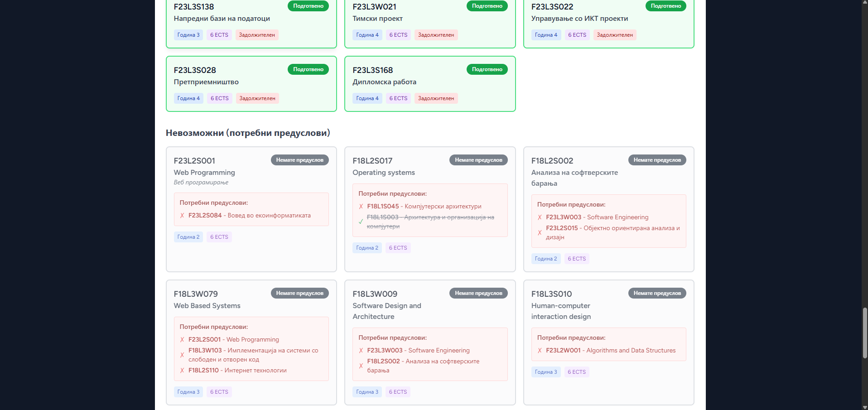Click green checkmark beside struck-through F18L1S003 prerequisite
Image resolution: width=868 pixels, height=410 pixels.
[361, 222]
